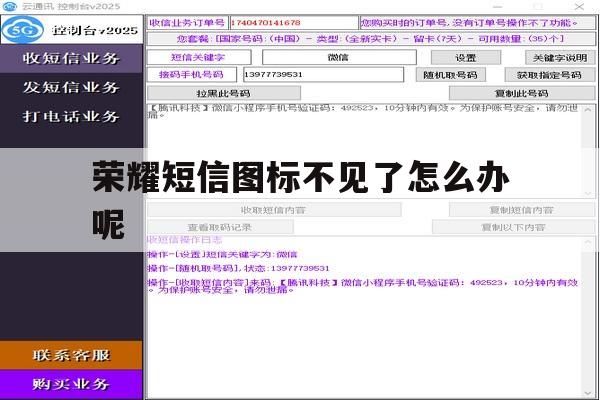This screenshot has height=400, width=600.
Task: Click the 拉黑此号码 button
Action: click(224, 93)
